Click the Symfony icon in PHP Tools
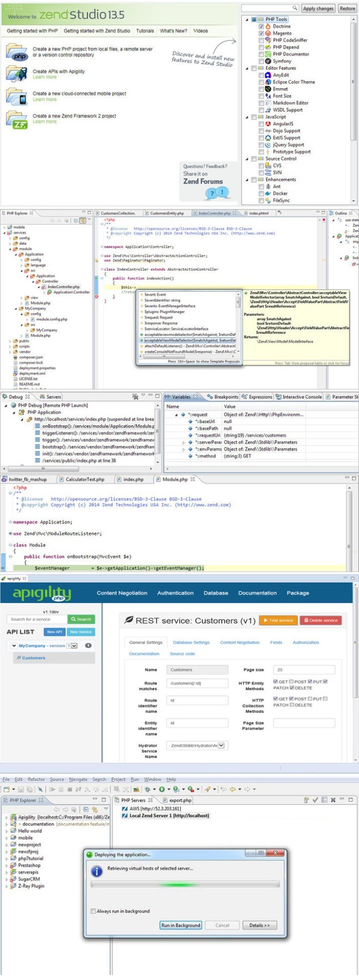Viewport: 359px width, 980px height. [268, 61]
